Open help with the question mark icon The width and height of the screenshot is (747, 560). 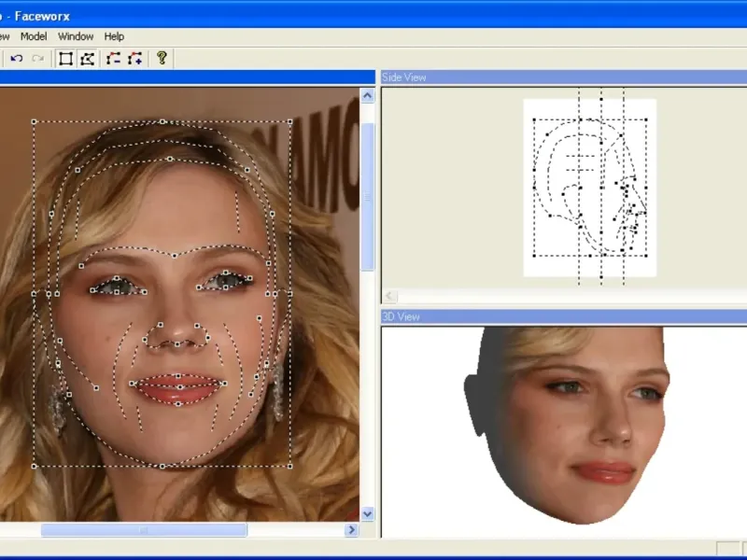click(162, 58)
